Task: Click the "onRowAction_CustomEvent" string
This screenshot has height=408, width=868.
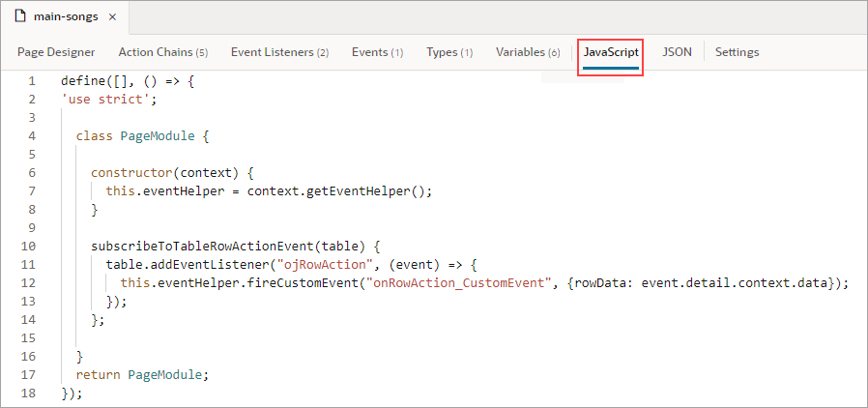Action: click(459, 283)
